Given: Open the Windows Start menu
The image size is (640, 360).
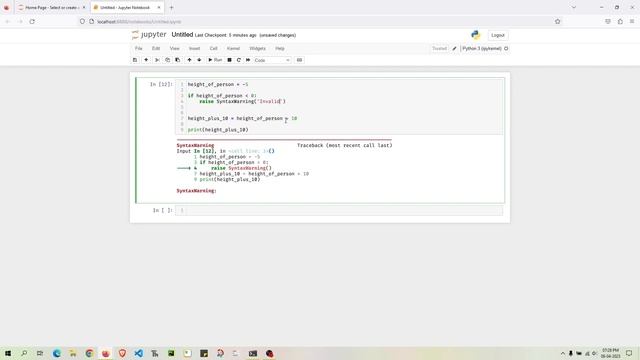Looking at the screenshot, I should (7, 353).
